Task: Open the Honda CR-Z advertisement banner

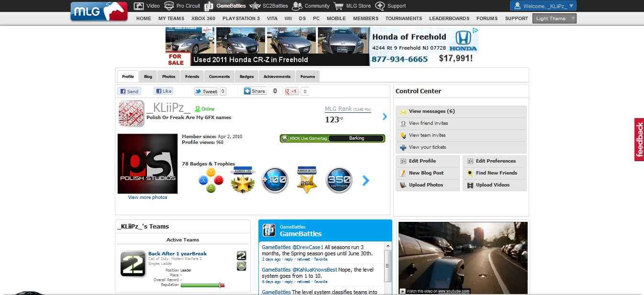Action: pyautogui.click(x=322, y=46)
